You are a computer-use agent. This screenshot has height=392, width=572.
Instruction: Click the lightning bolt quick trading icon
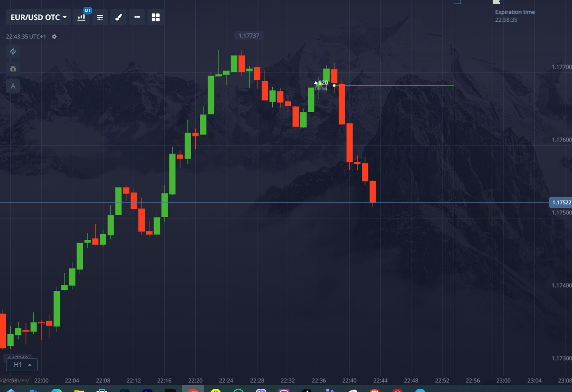(x=13, y=51)
